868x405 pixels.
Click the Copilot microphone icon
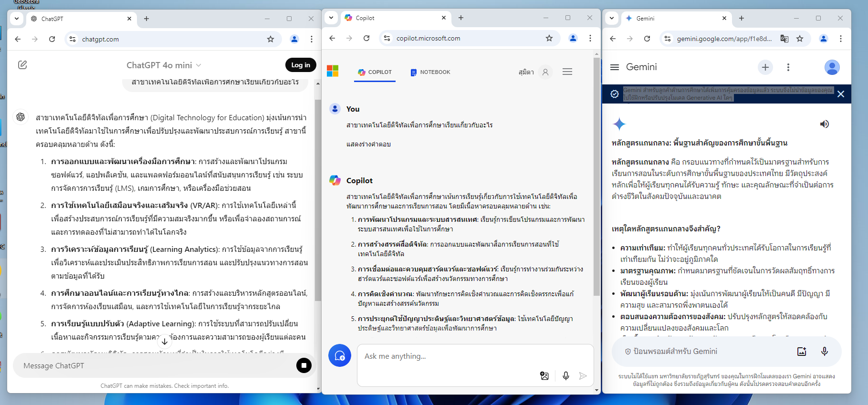click(x=565, y=376)
